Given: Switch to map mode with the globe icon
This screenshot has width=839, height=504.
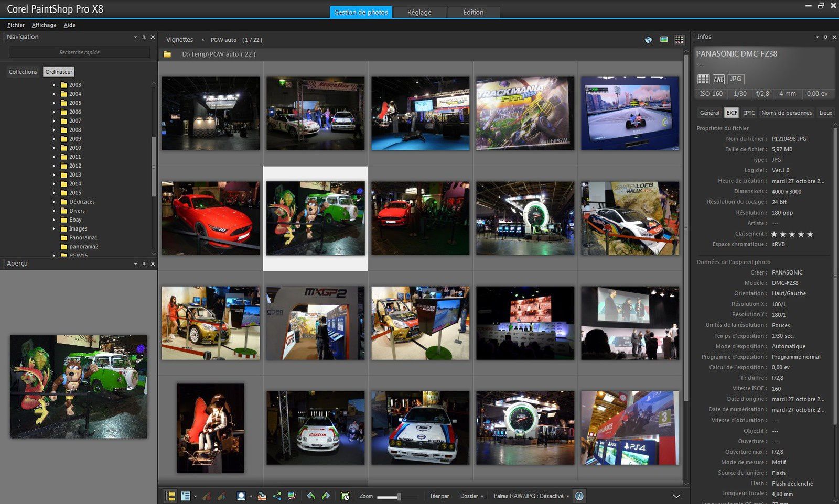Looking at the screenshot, I should click(x=649, y=40).
